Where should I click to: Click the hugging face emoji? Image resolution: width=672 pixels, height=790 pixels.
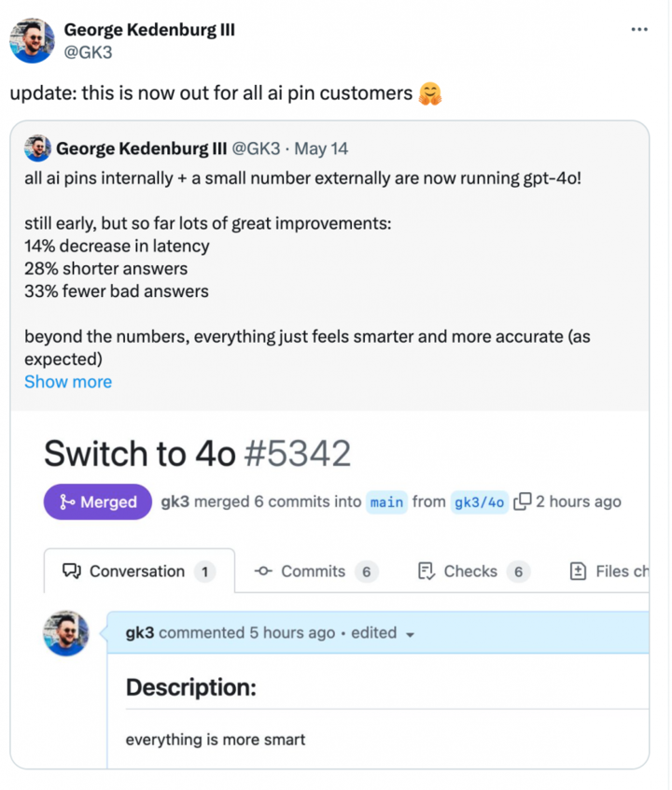pyautogui.click(x=430, y=93)
